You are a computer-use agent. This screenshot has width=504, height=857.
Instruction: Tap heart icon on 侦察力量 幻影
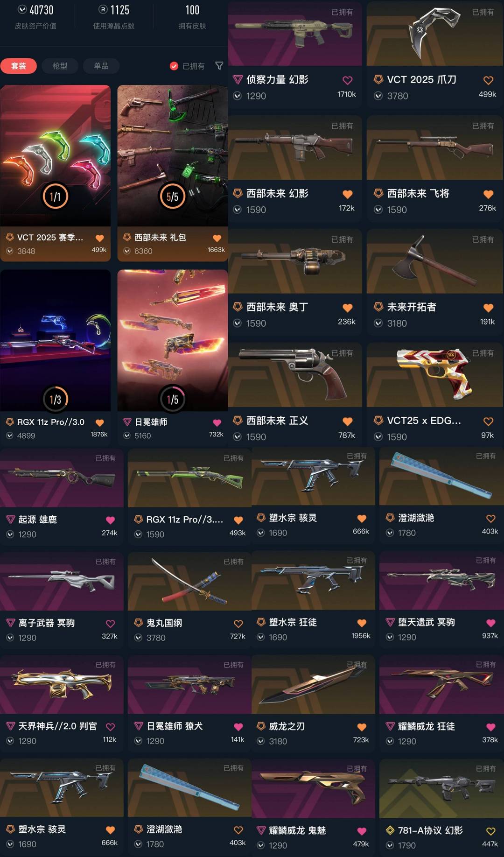[x=347, y=80]
